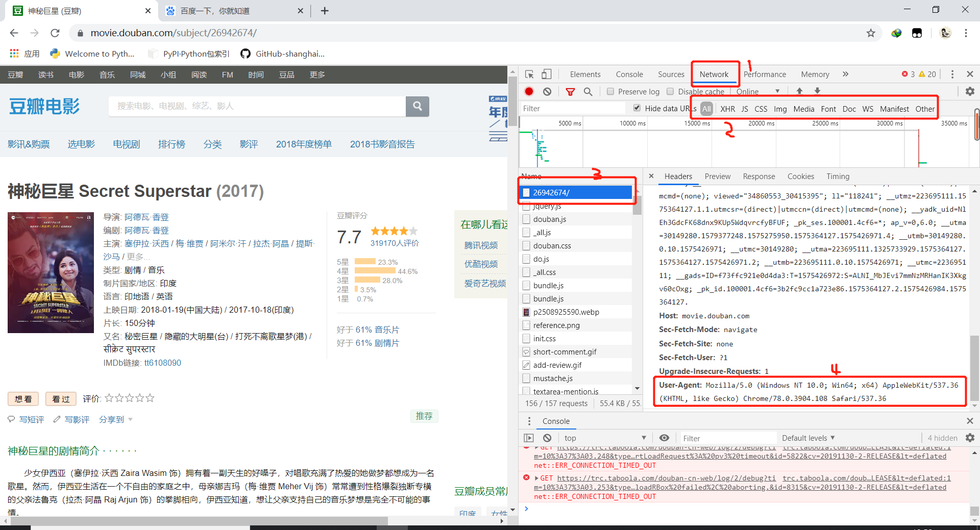
Task: Go back to previous page
Action: (14, 33)
